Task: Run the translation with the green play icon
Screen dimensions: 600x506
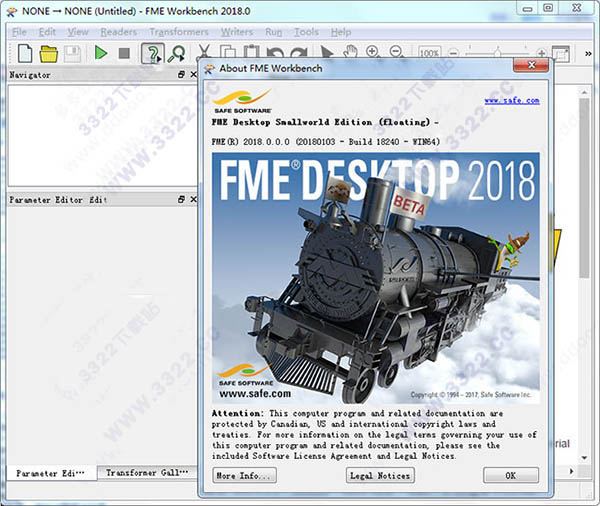Action: [101, 53]
